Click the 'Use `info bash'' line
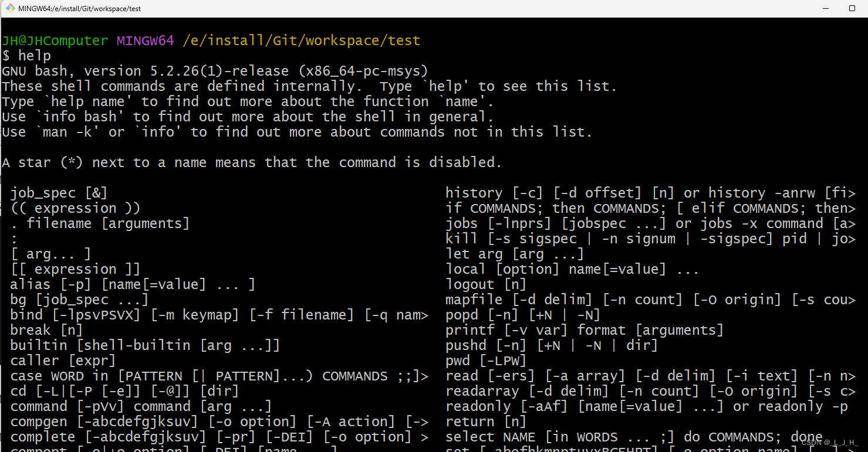The height and width of the screenshot is (452, 868). point(248,117)
